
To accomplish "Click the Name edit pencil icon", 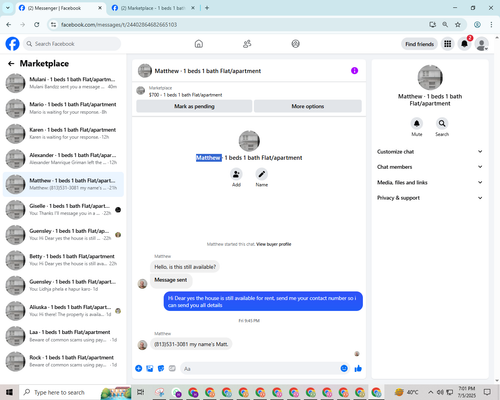I will click(262, 174).
